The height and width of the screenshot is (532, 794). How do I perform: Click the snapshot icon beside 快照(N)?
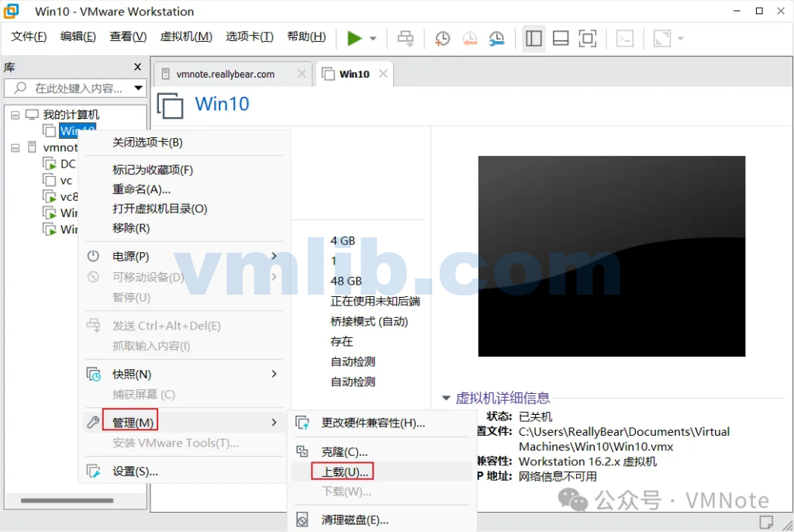coord(94,374)
